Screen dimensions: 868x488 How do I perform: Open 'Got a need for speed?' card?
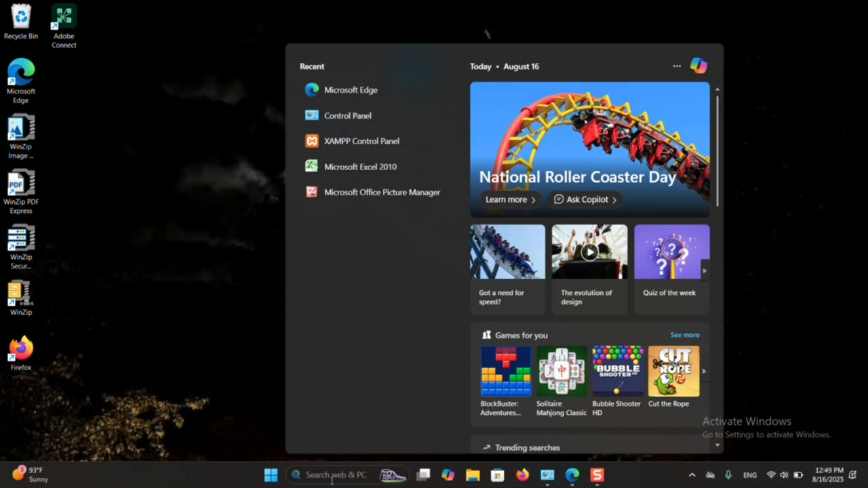508,269
